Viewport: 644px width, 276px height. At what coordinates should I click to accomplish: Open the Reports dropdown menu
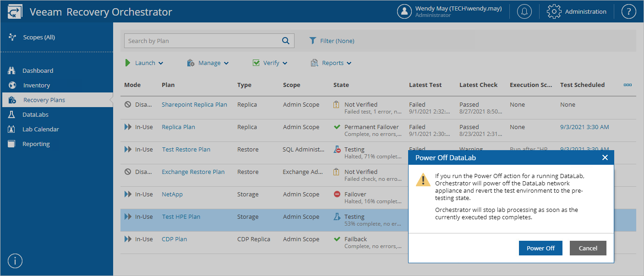click(331, 63)
